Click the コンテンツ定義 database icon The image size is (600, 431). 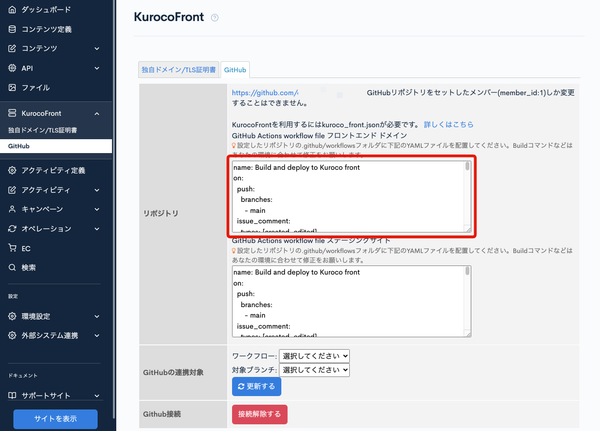(12, 29)
